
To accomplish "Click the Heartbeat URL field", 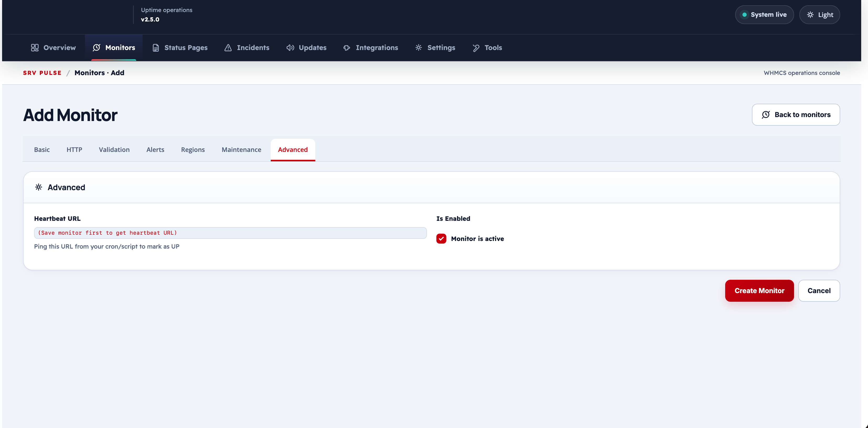I will tap(230, 233).
